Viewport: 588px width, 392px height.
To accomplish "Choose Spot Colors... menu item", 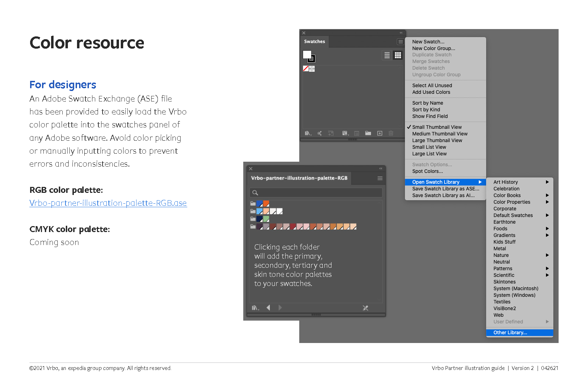I will pos(446,171).
